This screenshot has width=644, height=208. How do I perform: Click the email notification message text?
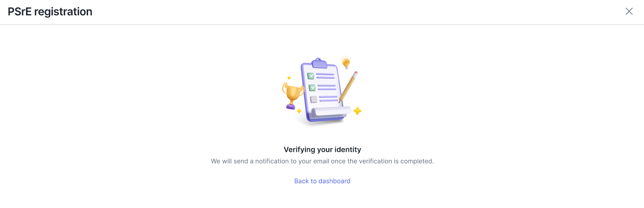pos(322,161)
